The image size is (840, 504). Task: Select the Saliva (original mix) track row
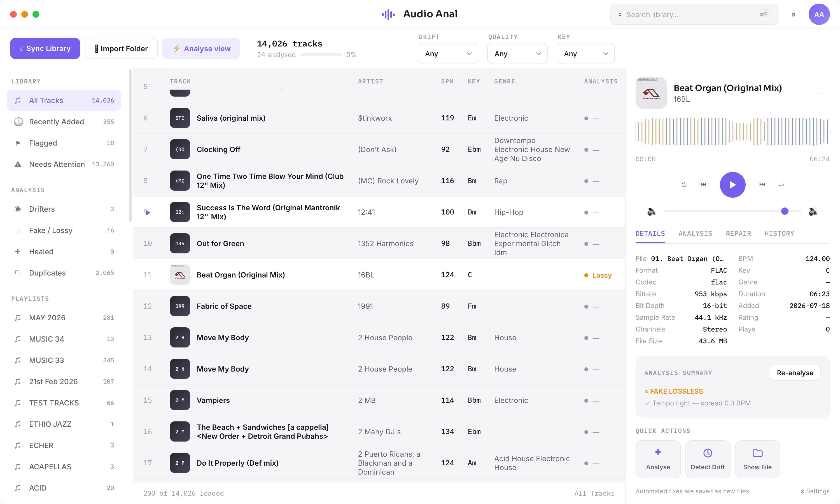click(379, 118)
